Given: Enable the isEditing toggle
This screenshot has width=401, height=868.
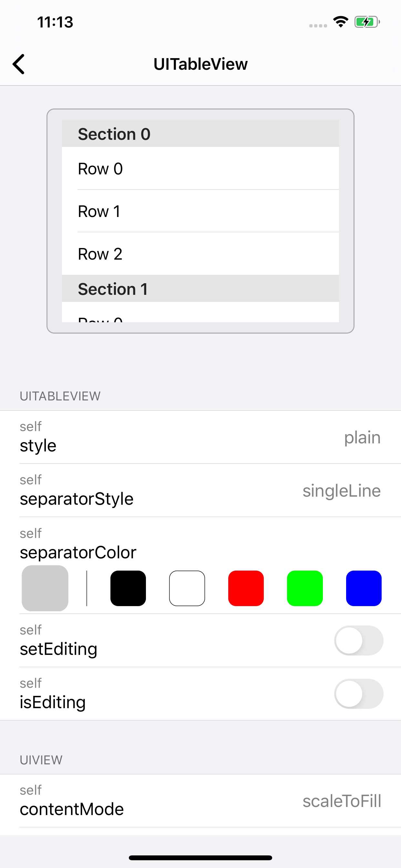Looking at the screenshot, I should click(x=358, y=694).
